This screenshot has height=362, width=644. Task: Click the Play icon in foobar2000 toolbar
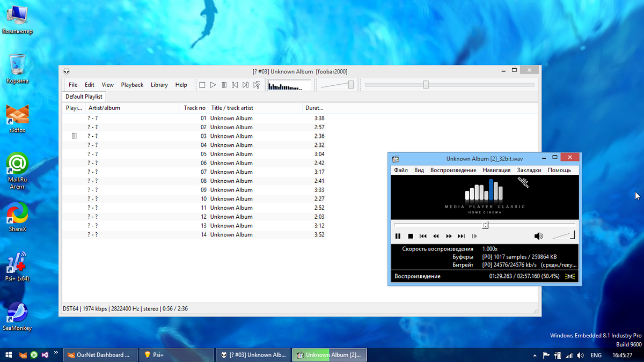(x=213, y=84)
